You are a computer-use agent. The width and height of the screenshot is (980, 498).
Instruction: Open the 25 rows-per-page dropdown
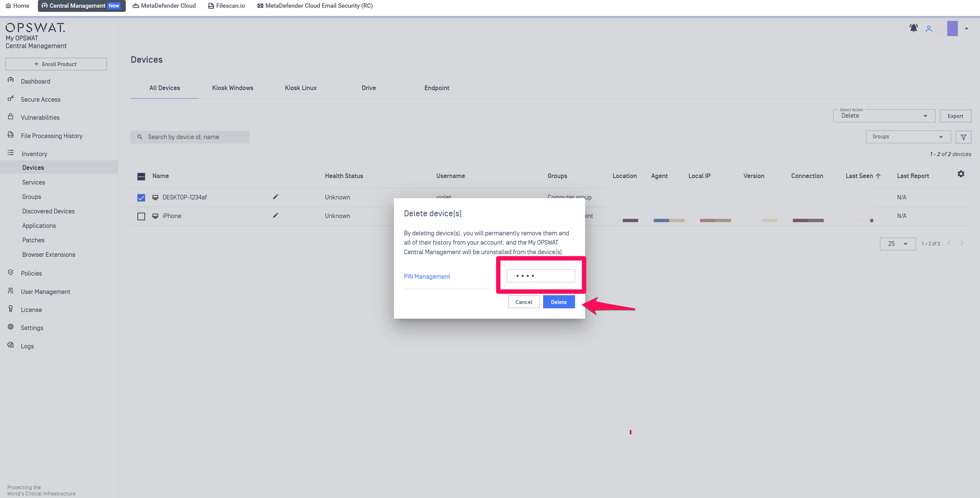point(897,244)
